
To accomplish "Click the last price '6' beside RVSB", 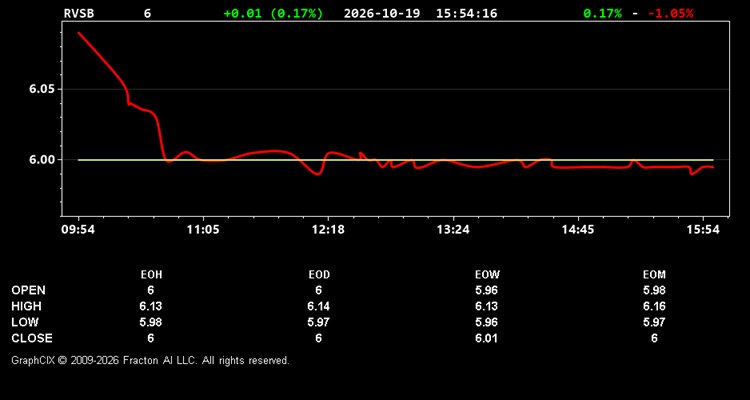I will [x=147, y=13].
